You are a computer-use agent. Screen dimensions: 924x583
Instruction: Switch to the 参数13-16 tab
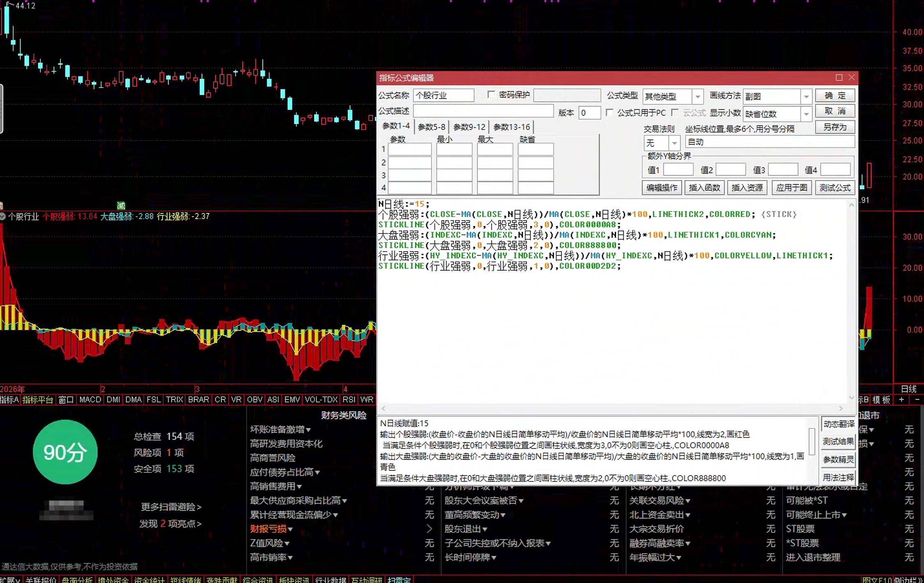[x=511, y=127]
